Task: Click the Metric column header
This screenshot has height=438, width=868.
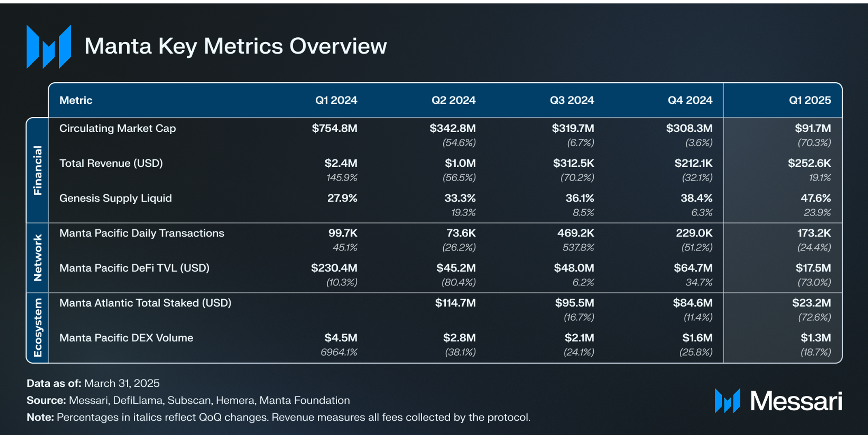Action: click(x=76, y=100)
